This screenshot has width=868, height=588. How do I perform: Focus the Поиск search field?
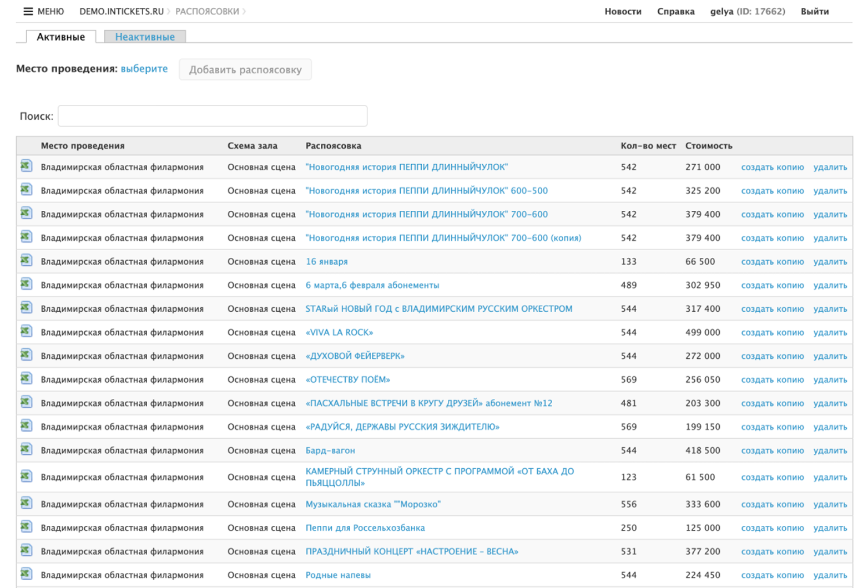pos(212,116)
